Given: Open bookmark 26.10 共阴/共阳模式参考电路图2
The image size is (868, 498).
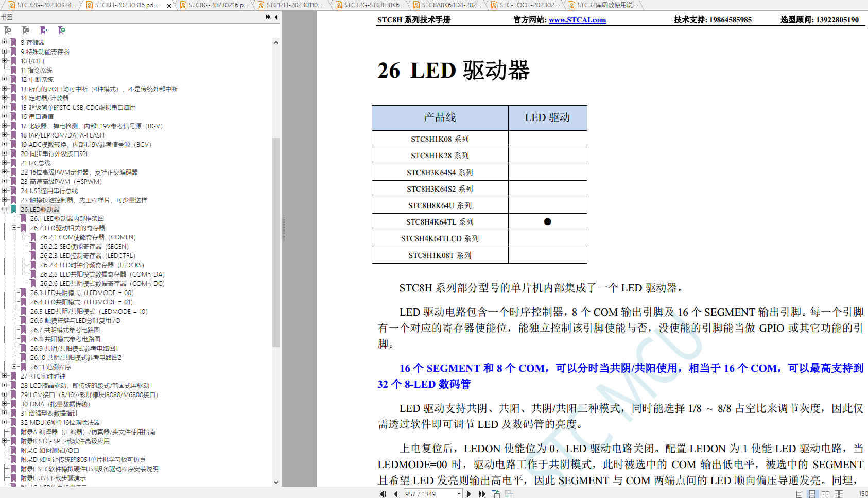Looking at the screenshot, I should pos(76,358).
